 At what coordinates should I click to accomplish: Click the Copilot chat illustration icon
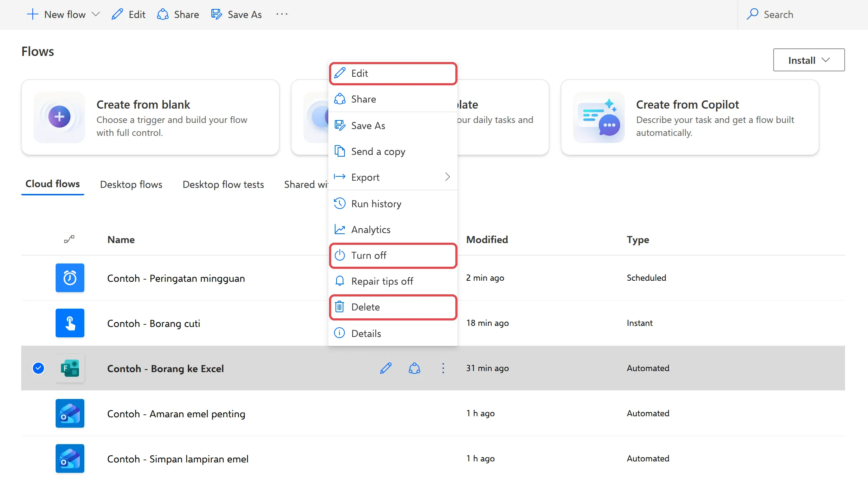[x=599, y=117]
